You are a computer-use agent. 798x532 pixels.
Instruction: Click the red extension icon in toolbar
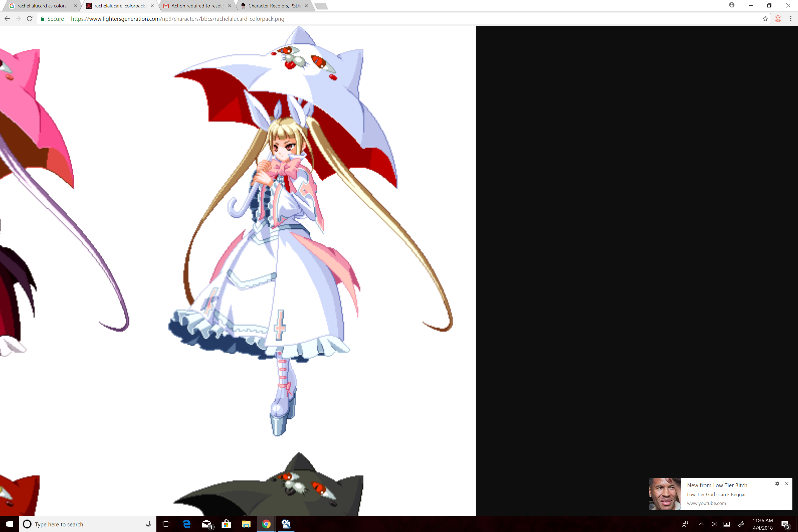tap(778, 19)
